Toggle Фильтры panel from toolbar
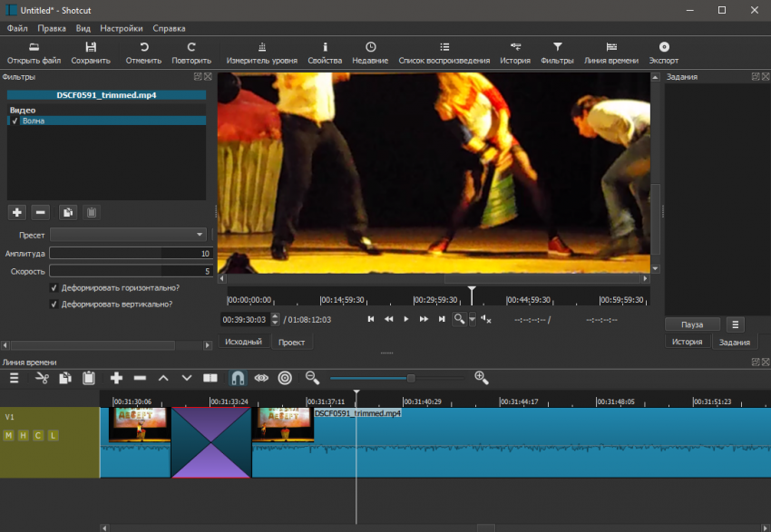This screenshot has height=532, width=771. pyautogui.click(x=557, y=53)
